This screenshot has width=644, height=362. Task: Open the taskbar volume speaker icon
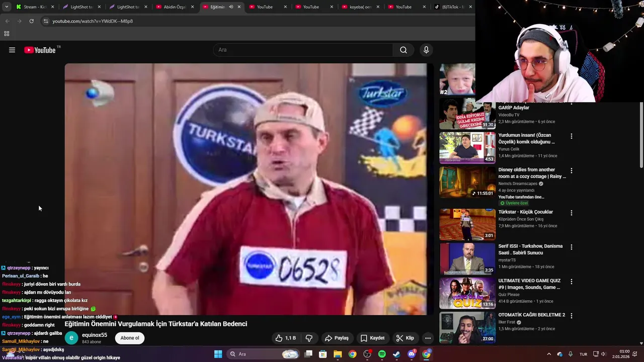tap(603, 354)
